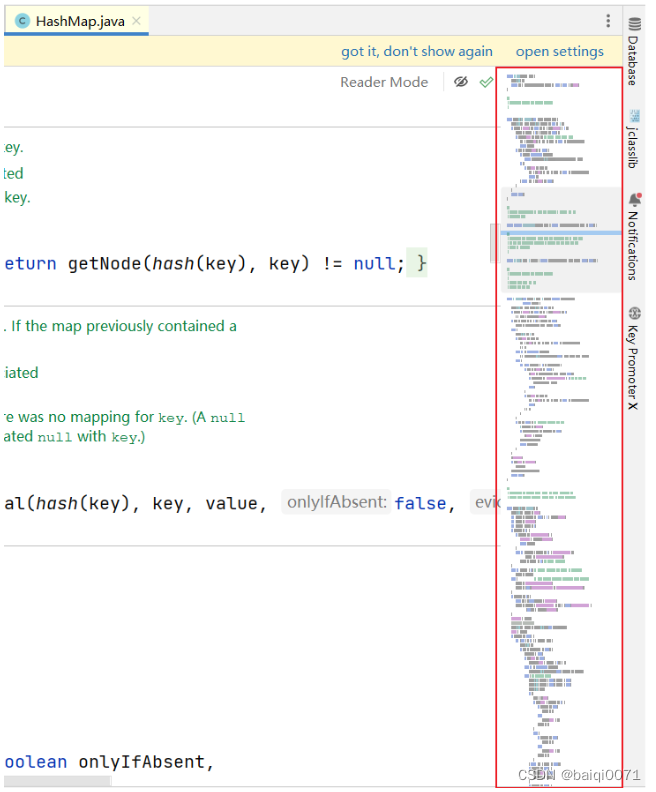
Task: Click the 'null' keyword in the return statement
Action: (374, 263)
